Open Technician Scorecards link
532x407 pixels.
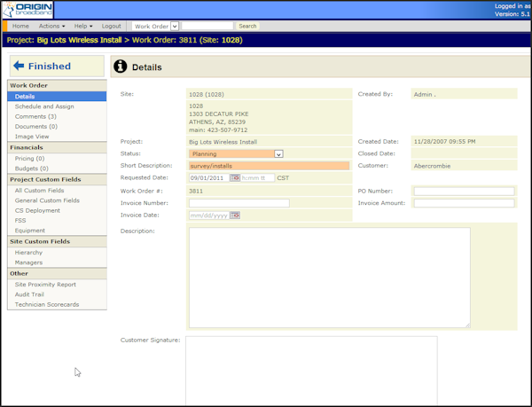(x=47, y=304)
